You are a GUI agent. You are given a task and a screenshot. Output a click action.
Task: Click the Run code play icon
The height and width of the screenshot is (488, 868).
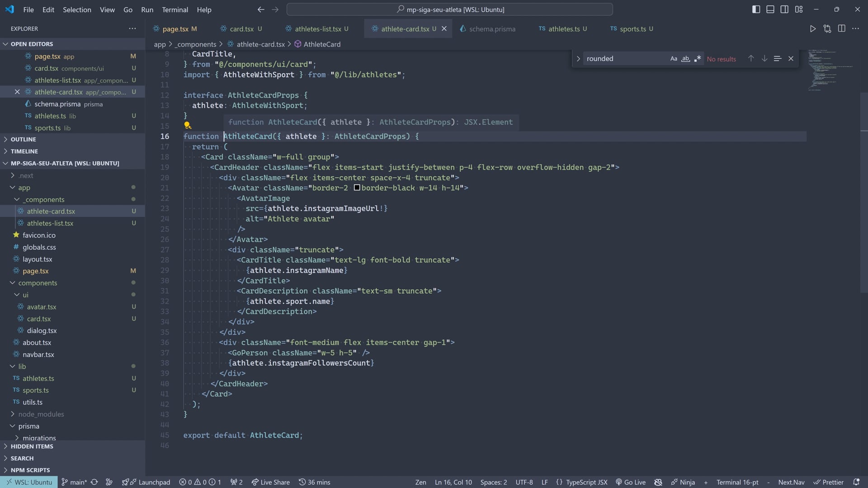813,29
